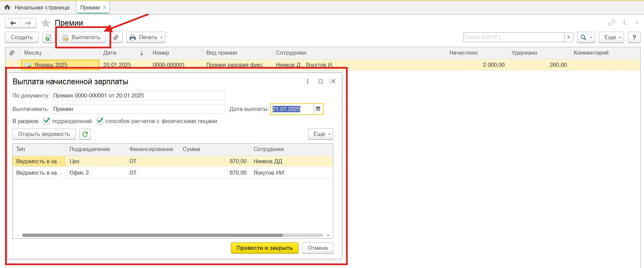Image resolution: width=644 pixels, height=268 pixels.
Task: Open calendar picker for Дата выплаты
Action: pyautogui.click(x=318, y=109)
